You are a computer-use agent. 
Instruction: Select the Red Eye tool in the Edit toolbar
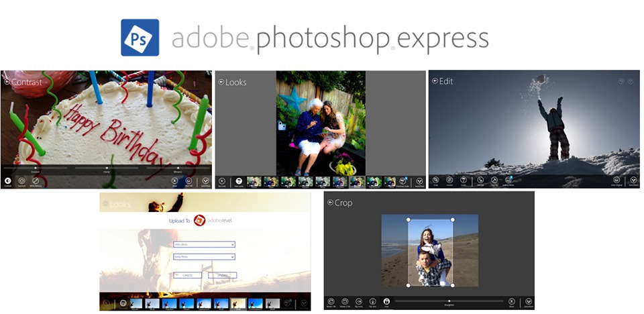(x=480, y=180)
